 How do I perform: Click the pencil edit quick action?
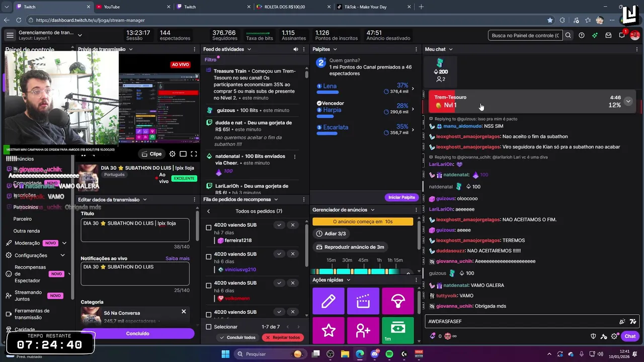coord(329,301)
